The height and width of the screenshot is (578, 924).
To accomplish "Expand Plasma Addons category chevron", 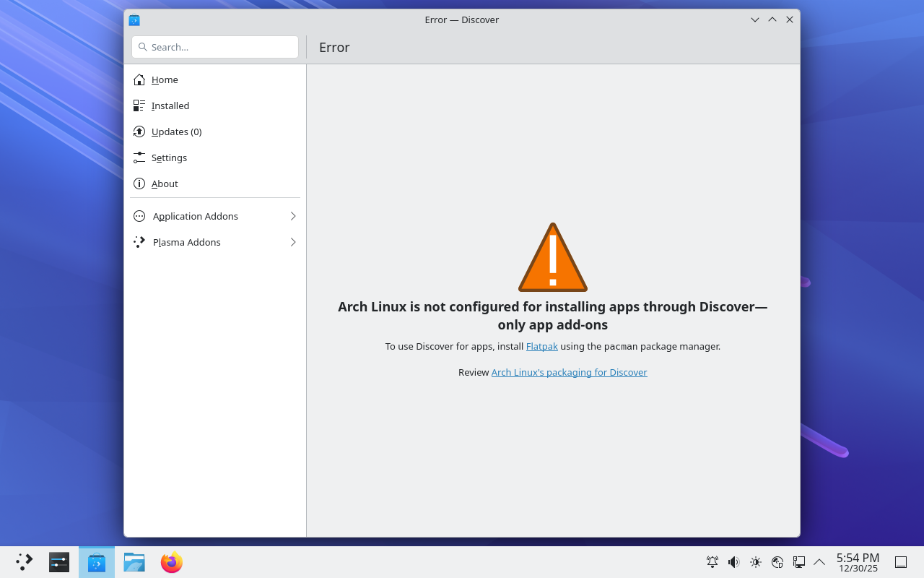I will [x=293, y=242].
